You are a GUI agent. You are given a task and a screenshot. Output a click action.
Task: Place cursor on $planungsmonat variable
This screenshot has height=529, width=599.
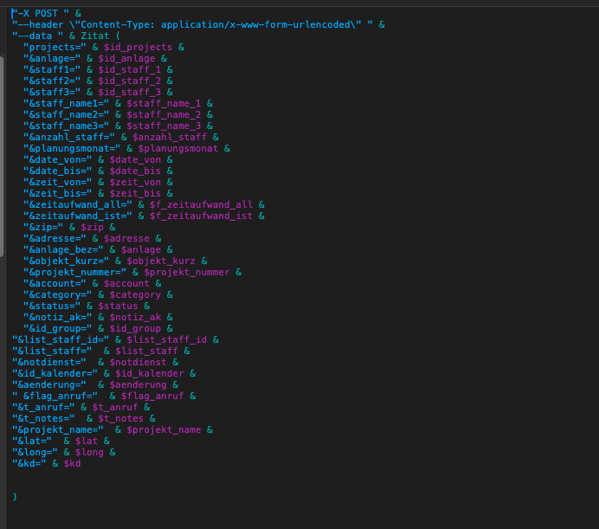pyautogui.click(x=178, y=149)
